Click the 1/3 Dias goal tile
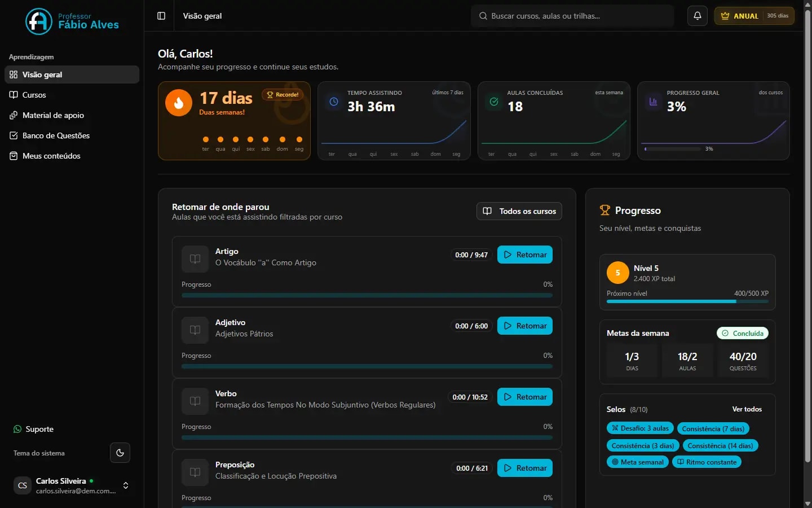This screenshot has width=812, height=508. pyautogui.click(x=632, y=361)
